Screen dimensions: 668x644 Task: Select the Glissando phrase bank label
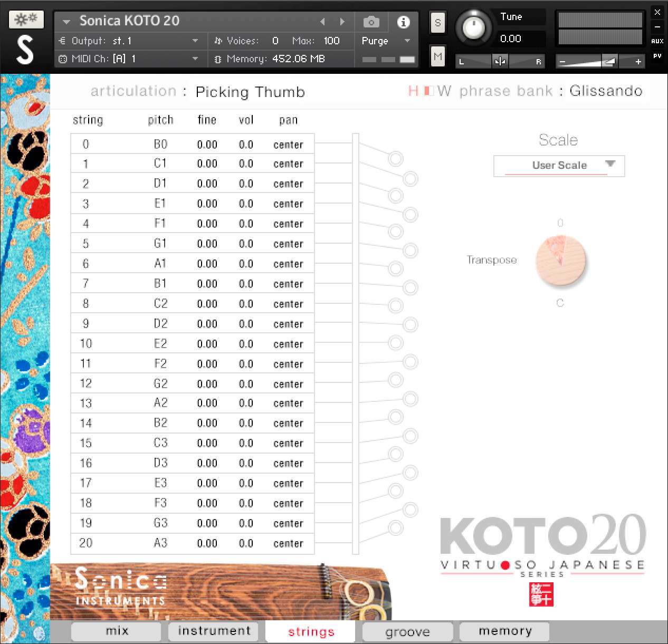click(x=606, y=91)
